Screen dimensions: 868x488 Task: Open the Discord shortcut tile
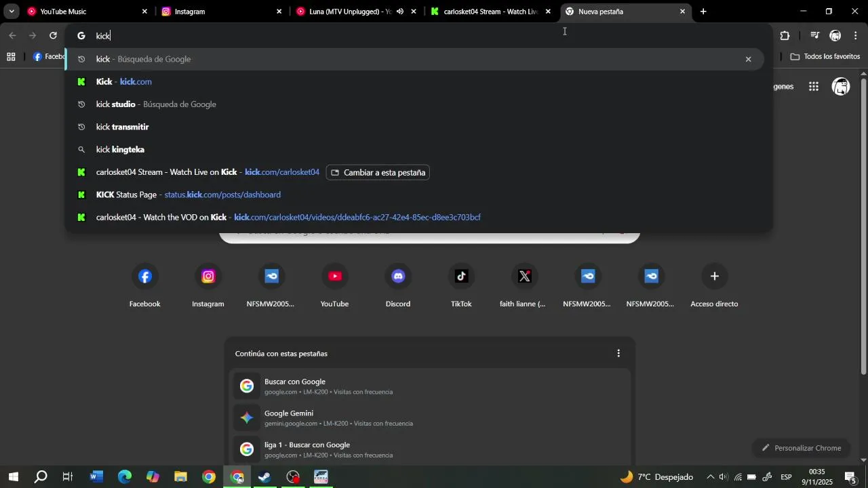click(398, 285)
